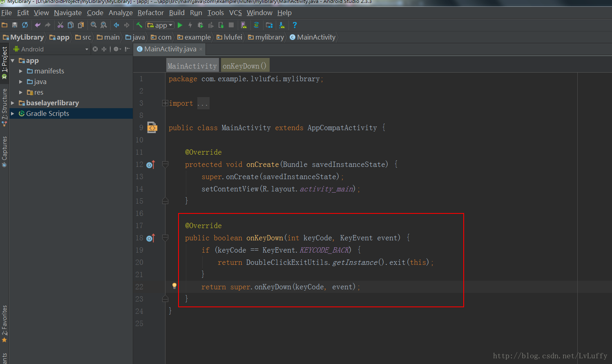
Task: Expand the manifests folder
Action: pyautogui.click(x=21, y=71)
